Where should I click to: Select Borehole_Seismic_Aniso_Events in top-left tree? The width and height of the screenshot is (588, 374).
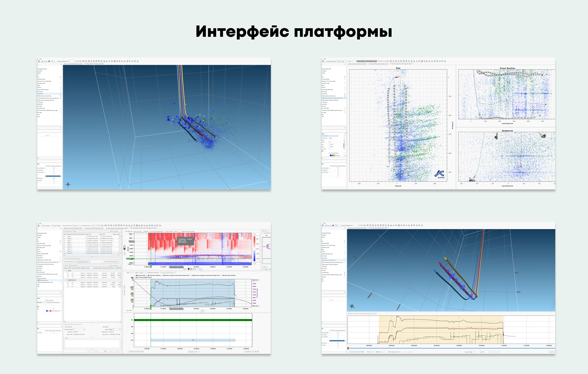[x=50, y=98]
